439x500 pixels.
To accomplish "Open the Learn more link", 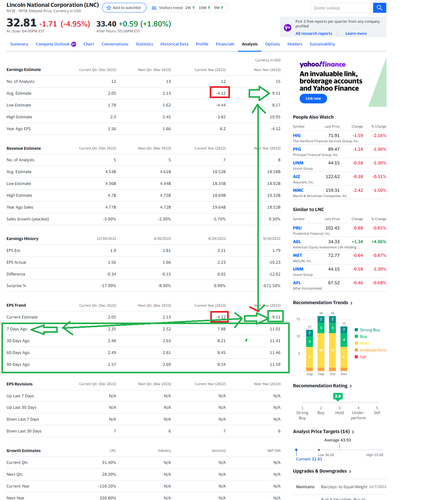I will coord(356,33).
